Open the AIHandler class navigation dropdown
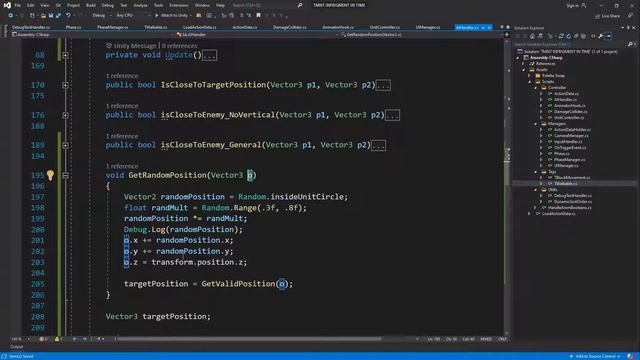 pyautogui.click(x=258, y=35)
